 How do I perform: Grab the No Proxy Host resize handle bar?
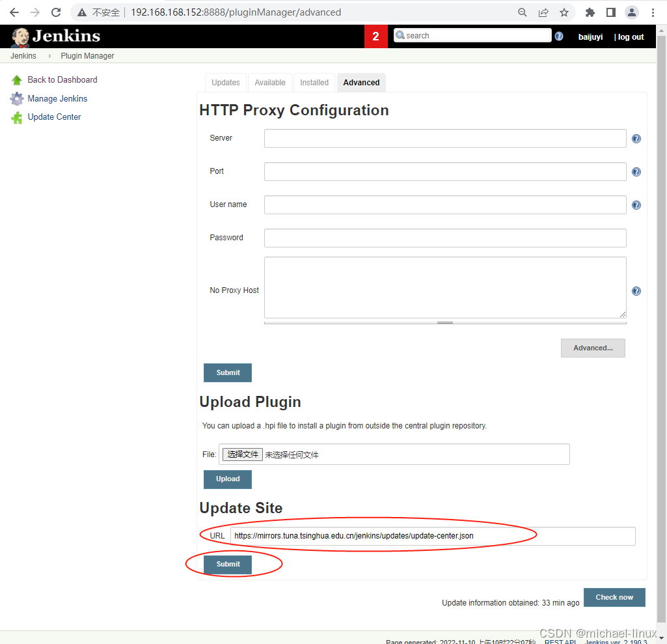pyautogui.click(x=445, y=322)
